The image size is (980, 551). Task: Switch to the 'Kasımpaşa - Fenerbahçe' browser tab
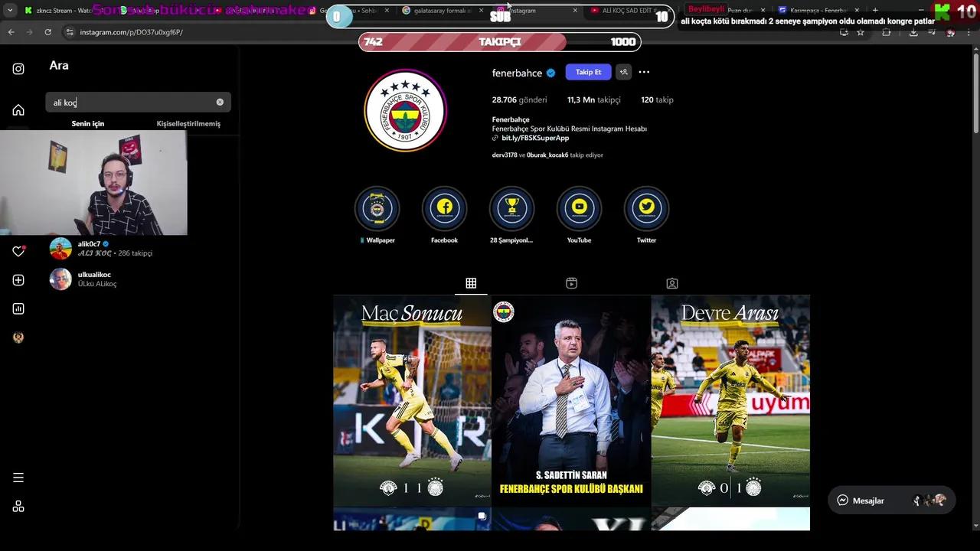(817, 11)
